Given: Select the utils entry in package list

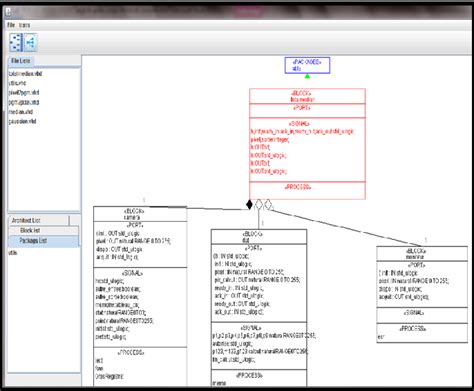Looking at the screenshot, I should 13,253.
